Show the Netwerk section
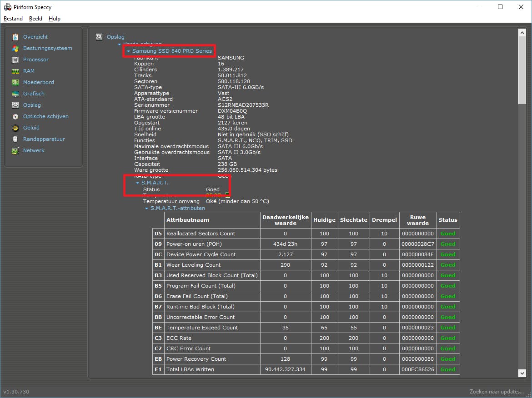 [34, 150]
